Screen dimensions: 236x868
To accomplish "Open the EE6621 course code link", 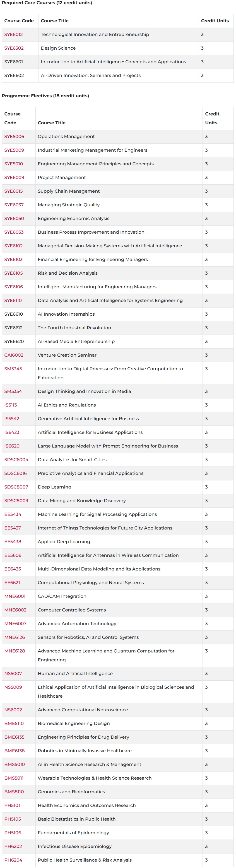I will [x=12, y=582].
